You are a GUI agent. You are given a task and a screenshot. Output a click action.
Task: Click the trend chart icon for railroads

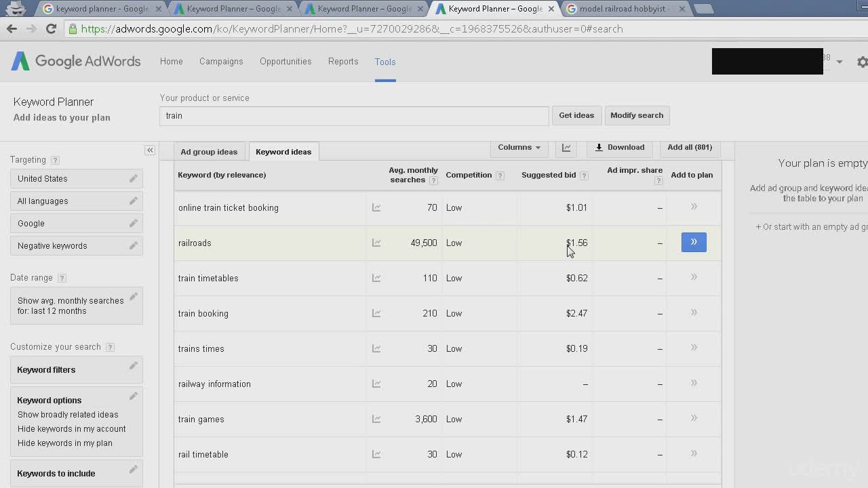coord(376,243)
